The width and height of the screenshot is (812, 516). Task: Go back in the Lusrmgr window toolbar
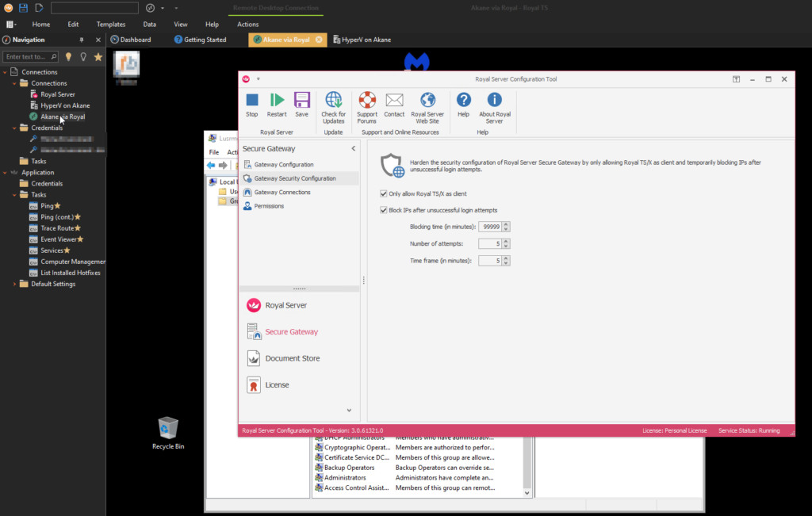click(211, 165)
